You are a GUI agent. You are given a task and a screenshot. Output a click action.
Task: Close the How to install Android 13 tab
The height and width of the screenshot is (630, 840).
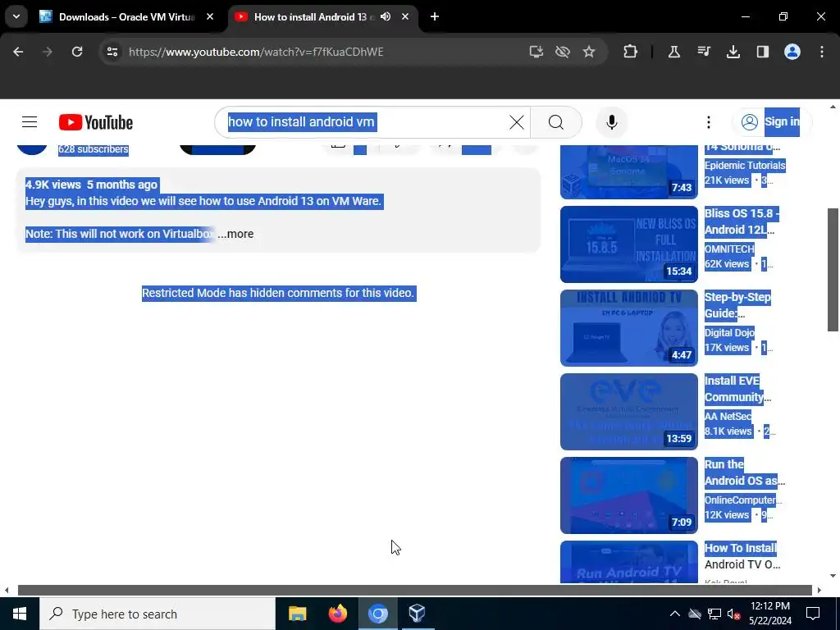(x=405, y=16)
